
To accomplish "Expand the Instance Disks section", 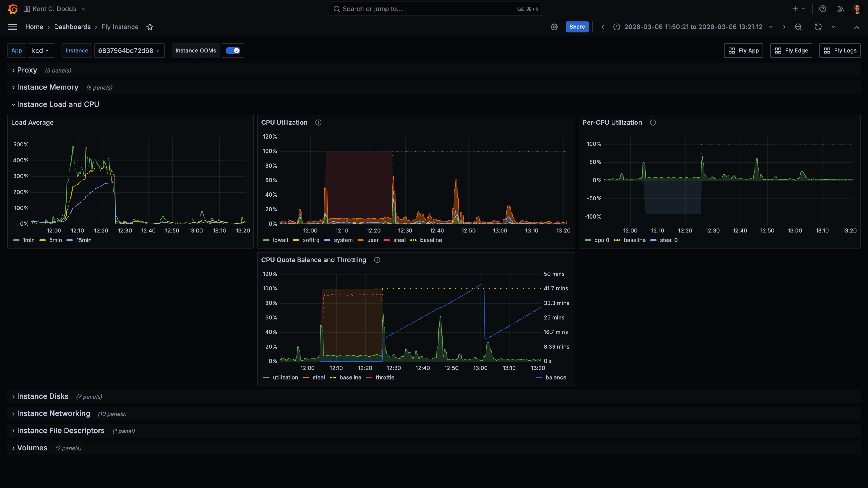I will pos(43,396).
